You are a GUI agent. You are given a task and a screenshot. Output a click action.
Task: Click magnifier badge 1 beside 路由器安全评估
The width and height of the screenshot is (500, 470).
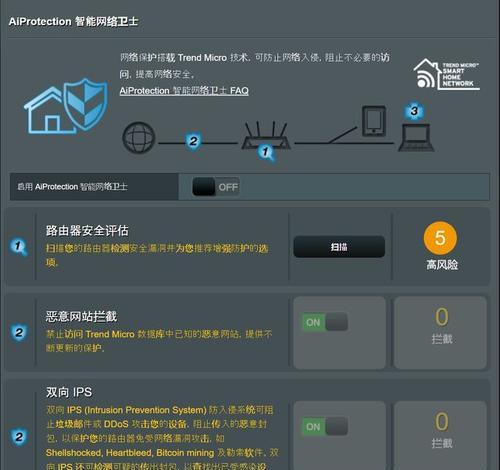pyautogui.click(x=18, y=247)
